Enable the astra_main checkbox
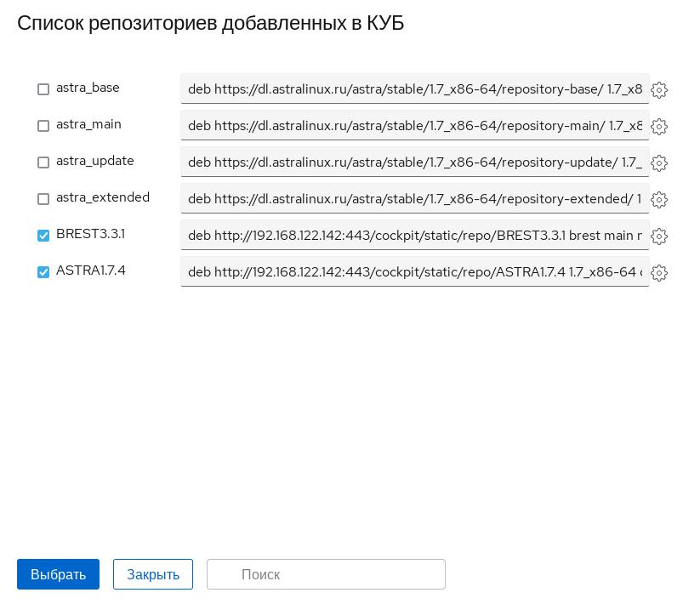This screenshot has height=604, width=700. point(43,126)
